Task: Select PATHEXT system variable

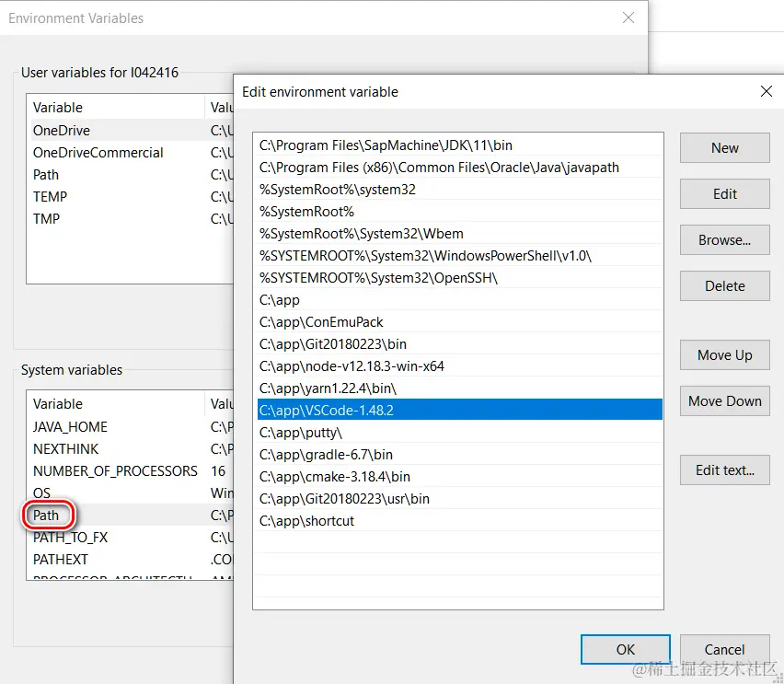Action: pos(130,559)
